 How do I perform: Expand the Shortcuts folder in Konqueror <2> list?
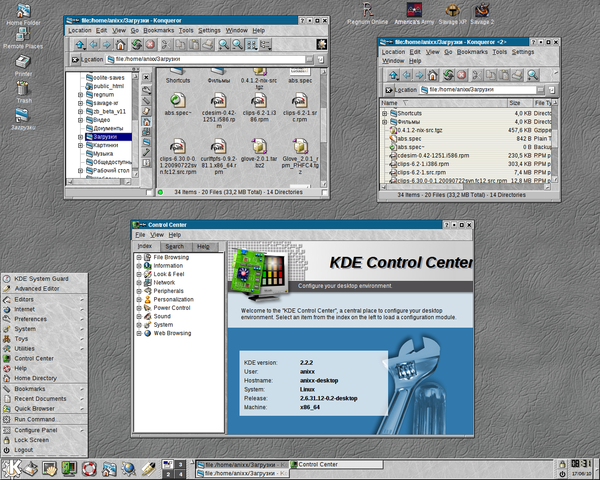tap(385, 113)
